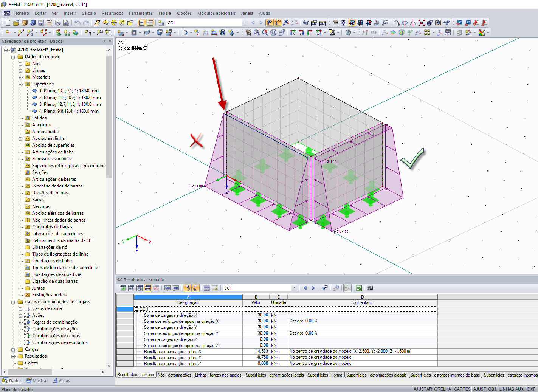Toggle the highlighted cross-section view button
This screenshot has height=392, width=538.
(352, 23)
